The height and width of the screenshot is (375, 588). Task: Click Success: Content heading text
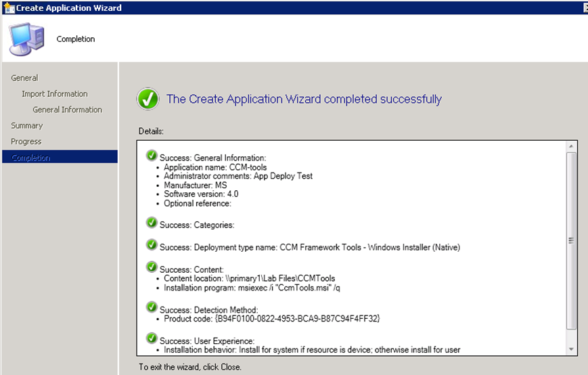191,269
